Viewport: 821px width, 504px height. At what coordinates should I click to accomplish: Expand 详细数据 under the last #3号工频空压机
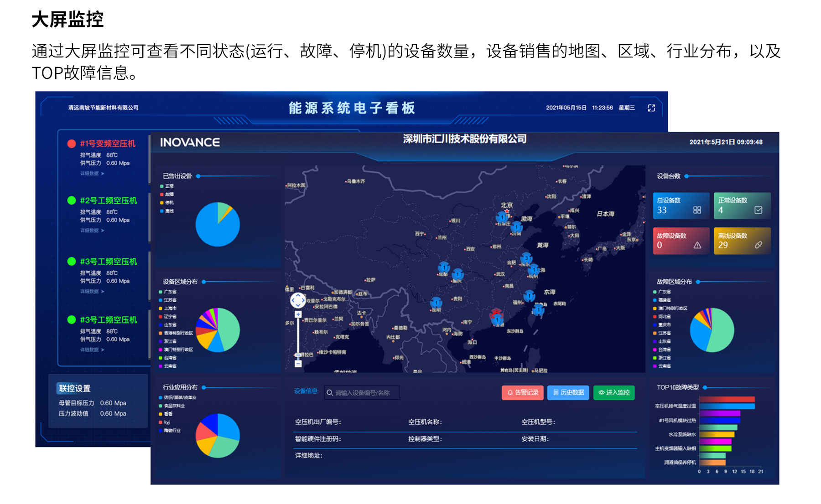pyautogui.click(x=92, y=350)
